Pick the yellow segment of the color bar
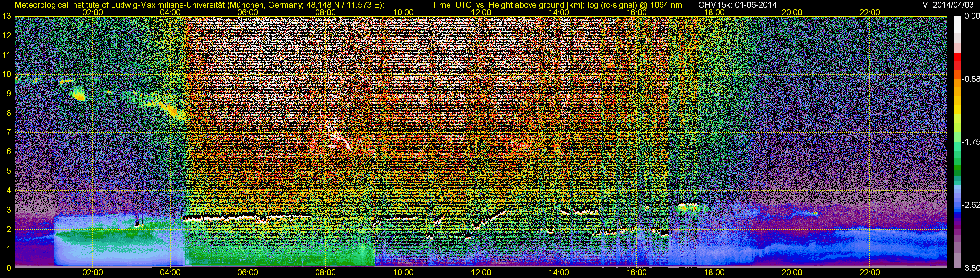 (x=957, y=111)
